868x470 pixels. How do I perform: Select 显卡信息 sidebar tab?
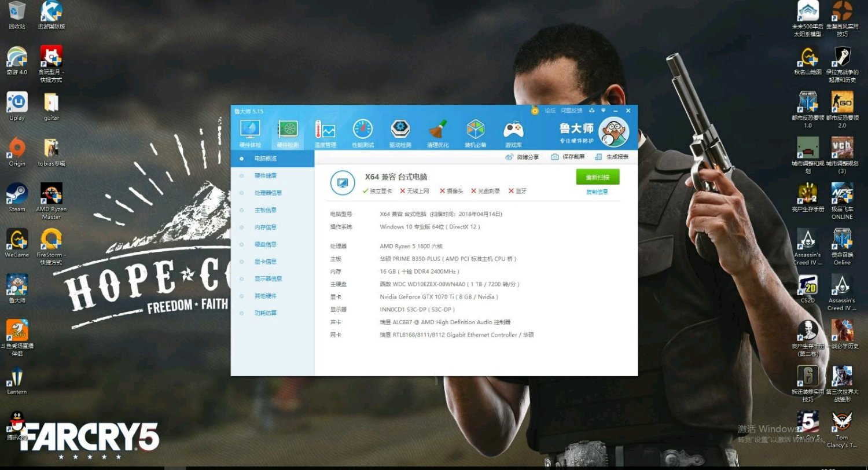coord(273,262)
